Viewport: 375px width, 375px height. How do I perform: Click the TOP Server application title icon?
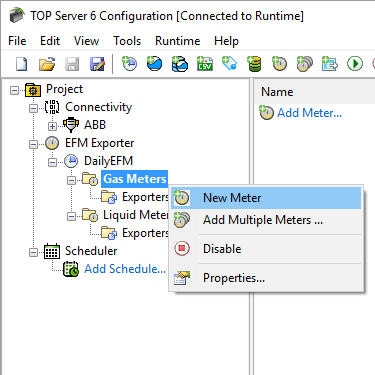(x=17, y=15)
